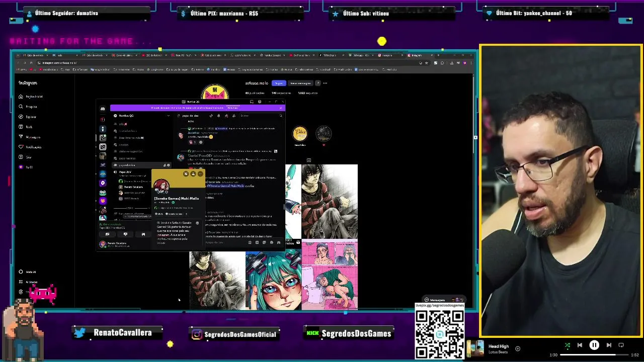Open the Instagram Mensagens floating widget
The width and height of the screenshot is (644, 362).
(445, 300)
